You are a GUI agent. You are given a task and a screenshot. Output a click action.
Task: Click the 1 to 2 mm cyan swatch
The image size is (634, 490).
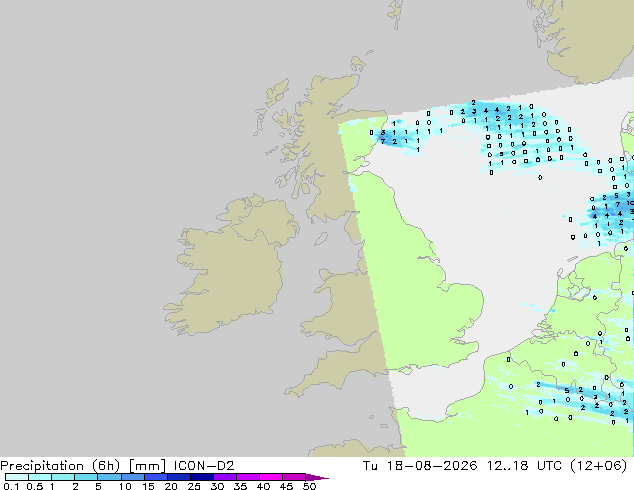click(63, 477)
